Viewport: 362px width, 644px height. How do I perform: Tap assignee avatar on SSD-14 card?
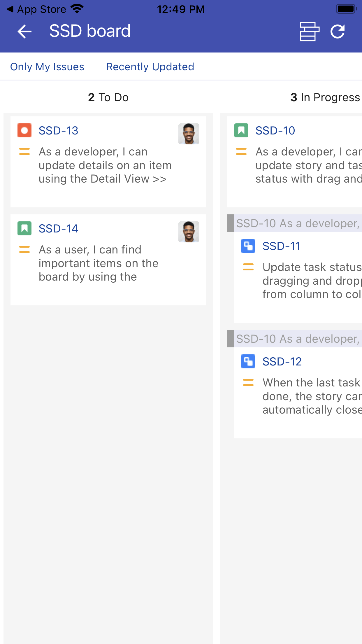pos(189,232)
